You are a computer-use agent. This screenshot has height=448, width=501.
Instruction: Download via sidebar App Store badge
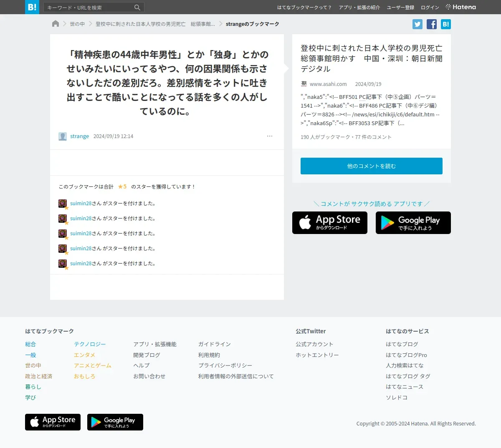pos(330,223)
